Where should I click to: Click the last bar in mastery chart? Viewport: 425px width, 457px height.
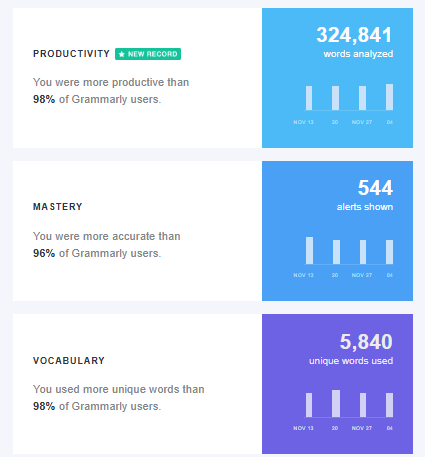(x=389, y=252)
